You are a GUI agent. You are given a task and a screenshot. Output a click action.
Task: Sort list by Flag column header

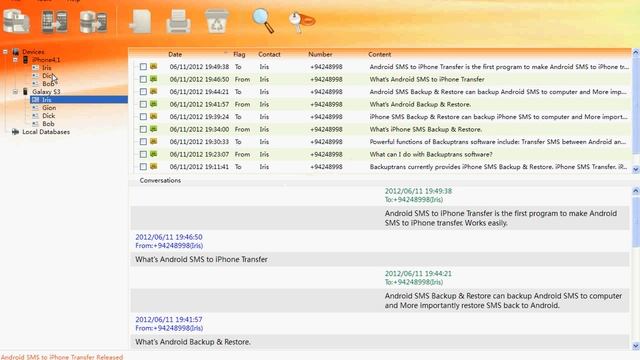pos(239,54)
